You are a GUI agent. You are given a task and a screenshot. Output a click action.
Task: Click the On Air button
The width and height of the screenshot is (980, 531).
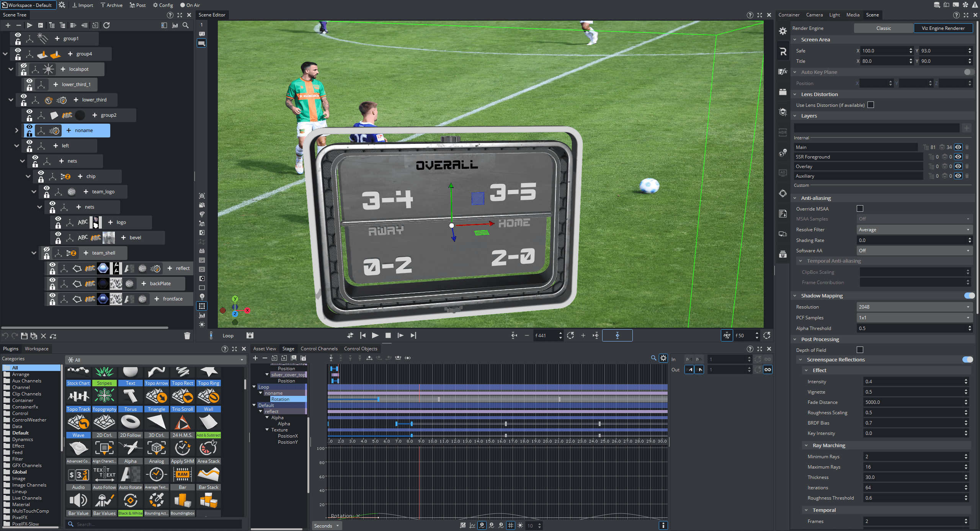point(190,5)
